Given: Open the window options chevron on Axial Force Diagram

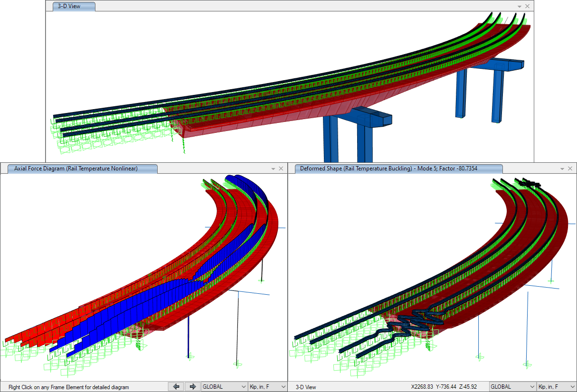Looking at the screenshot, I should pyautogui.click(x=273, y=168).
